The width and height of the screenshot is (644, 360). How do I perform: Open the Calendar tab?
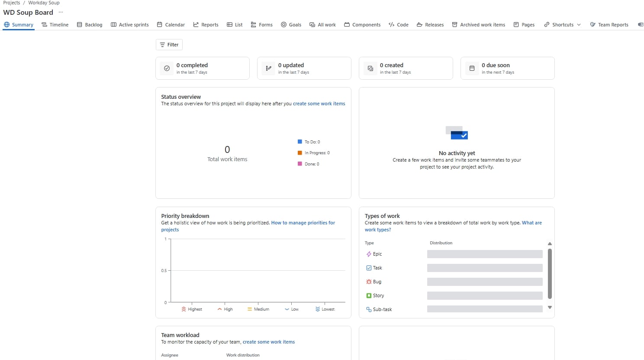click(171, 25)
